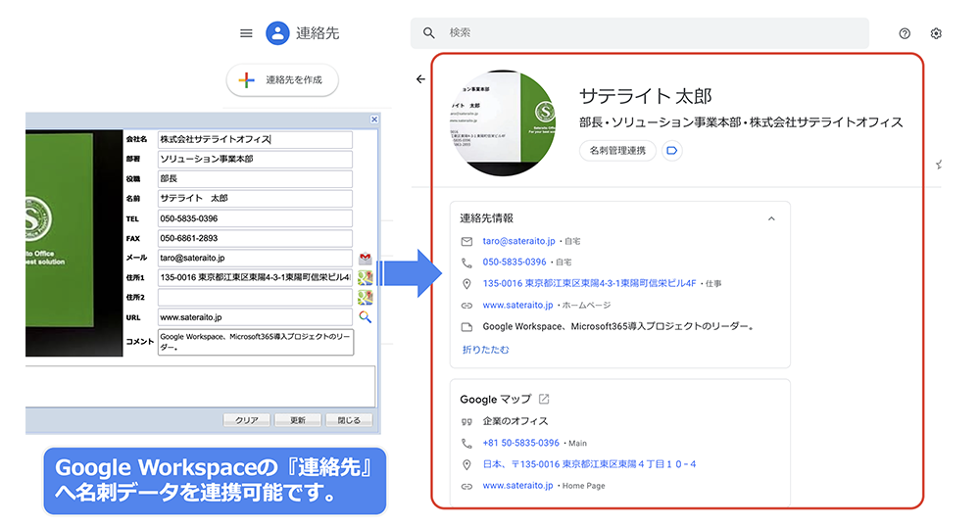Click the 名刺管理連携 label chip
Viewport: 980px width, 526px height.
tap(617, 151)
